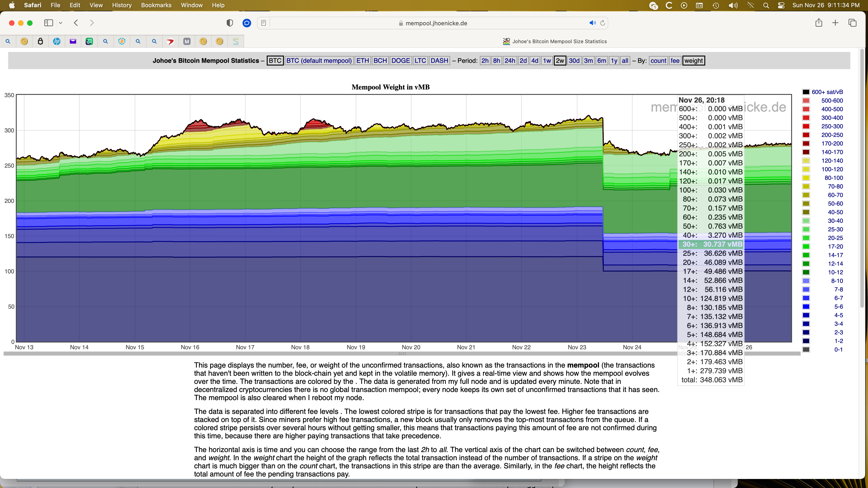868x488 pixels.
Task: Click the 30+: 30.737 vMB tooltip row
Action: tap(711, 244)
